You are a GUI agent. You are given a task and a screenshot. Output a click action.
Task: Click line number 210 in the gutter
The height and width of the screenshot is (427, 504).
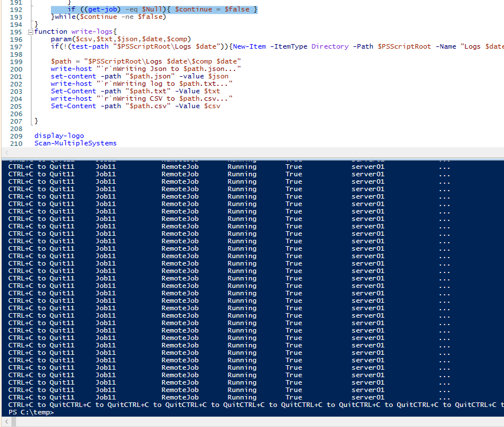coord(16,144)
